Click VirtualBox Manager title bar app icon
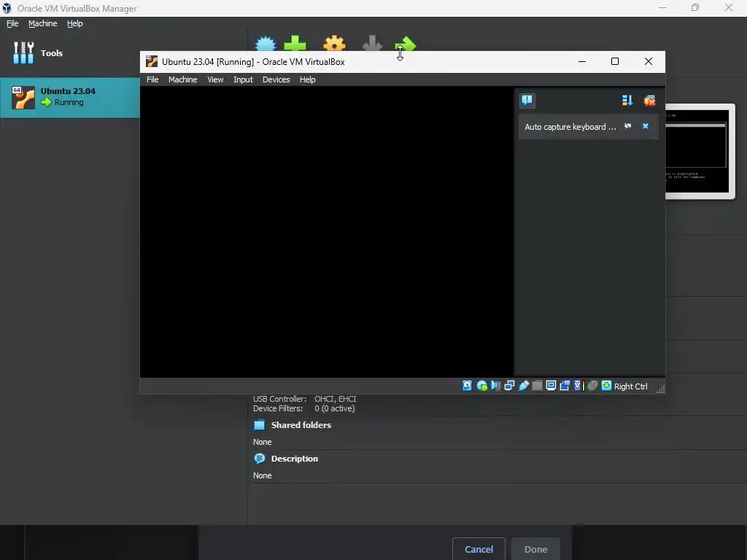747x560 pixels. click(x=7, y=8)
